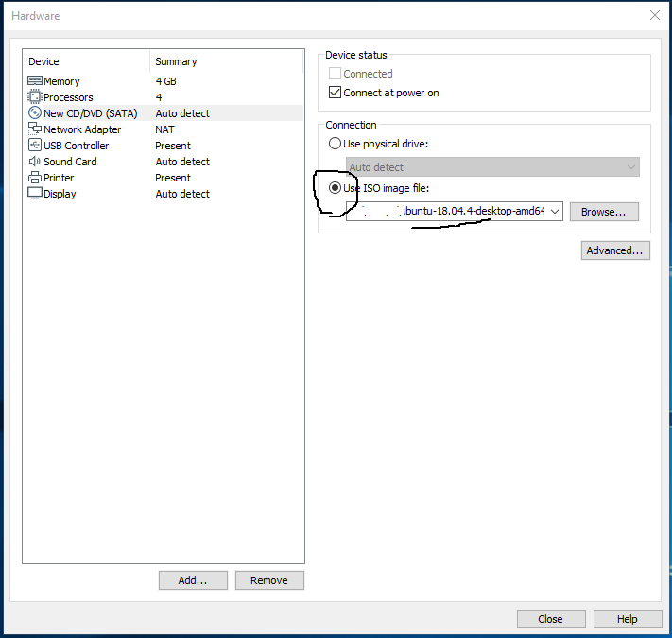Click Auto detect summary for Display
672x638 pixels.
point(182,194)
